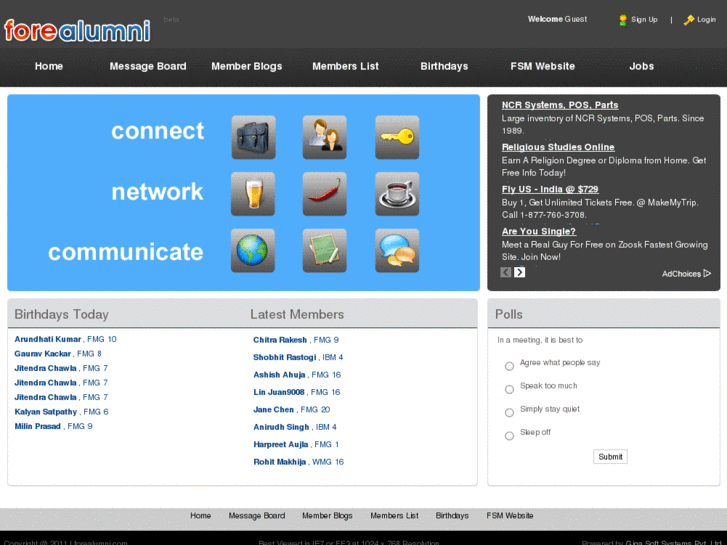Select 'Sleep off' poll option
This screenshot has height=545, width=727.
[x=509, y=436]
